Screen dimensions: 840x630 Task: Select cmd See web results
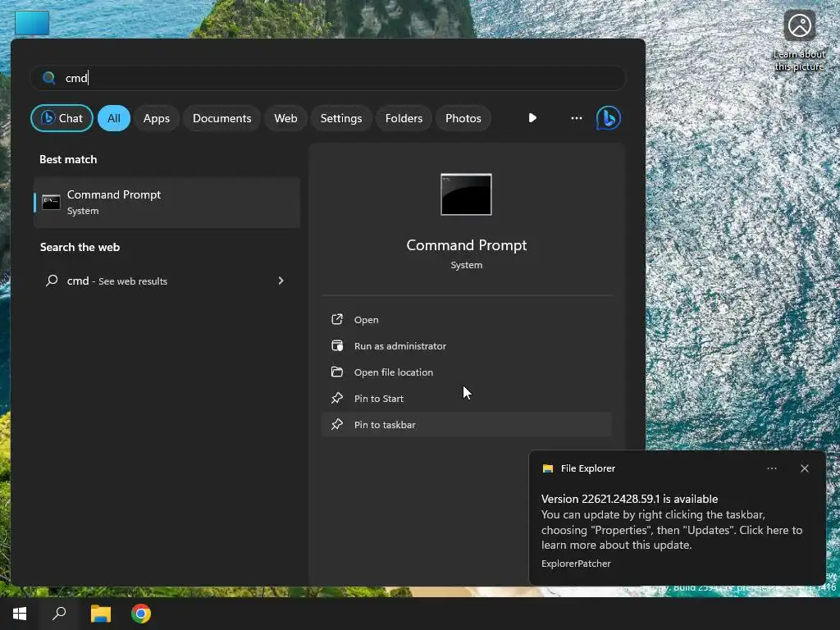[167, 281]
